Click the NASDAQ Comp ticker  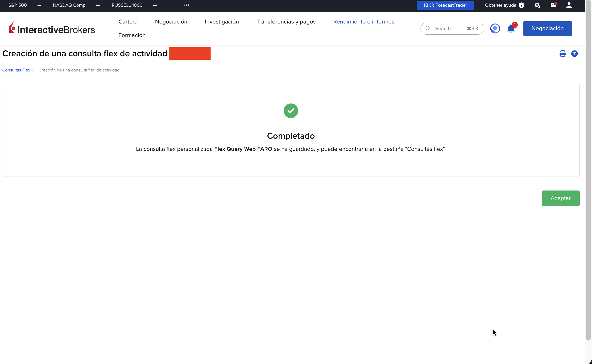69,5
